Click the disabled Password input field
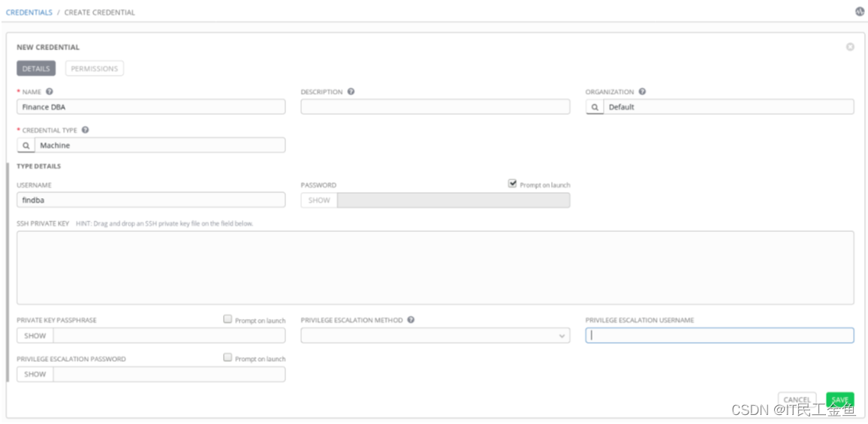Viewport: 868px width, 424px height. pyautogui.click(x=454, y=200)
